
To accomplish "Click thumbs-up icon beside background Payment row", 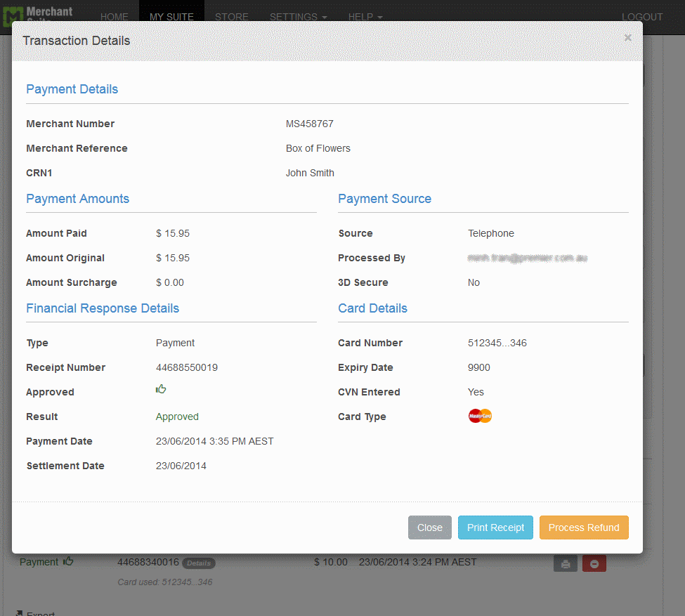I will point(68,561).
